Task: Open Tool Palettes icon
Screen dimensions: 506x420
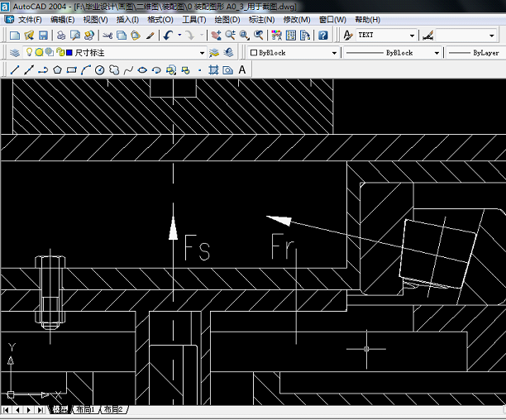Action: 305,36
